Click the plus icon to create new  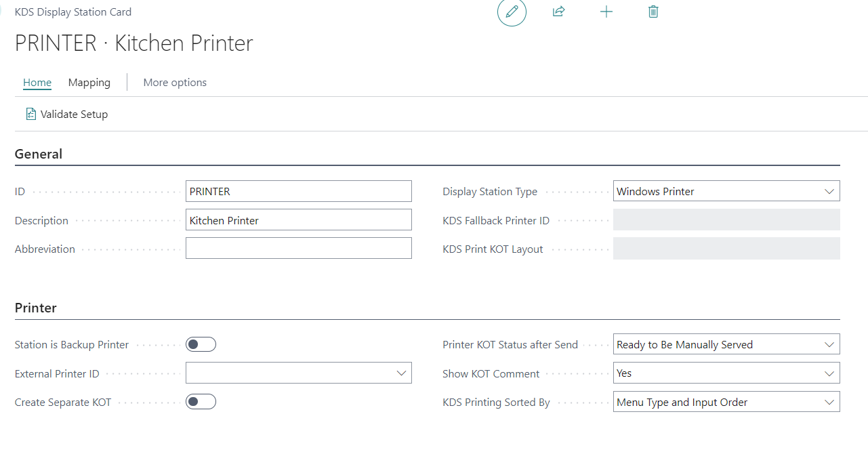click(x=606, y=12)
